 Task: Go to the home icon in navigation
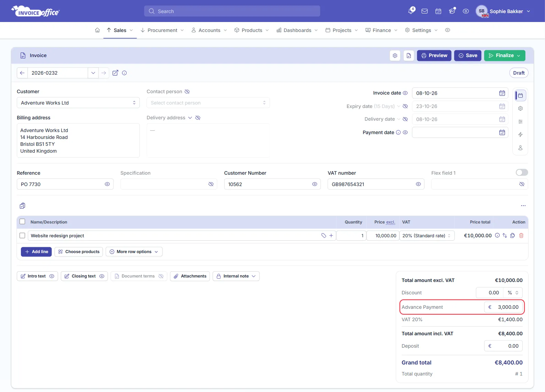coord(97,30)
